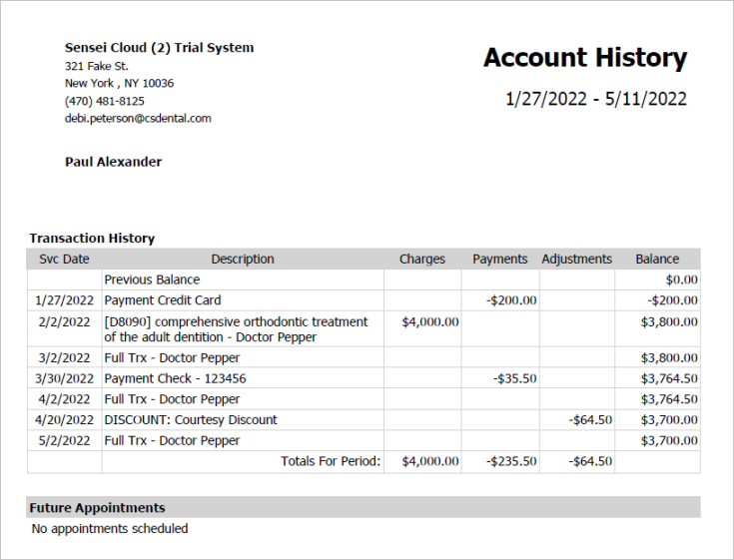Select the 3/2/2022 service date
This screenshot has height=560, width=734.
point(64,358)
